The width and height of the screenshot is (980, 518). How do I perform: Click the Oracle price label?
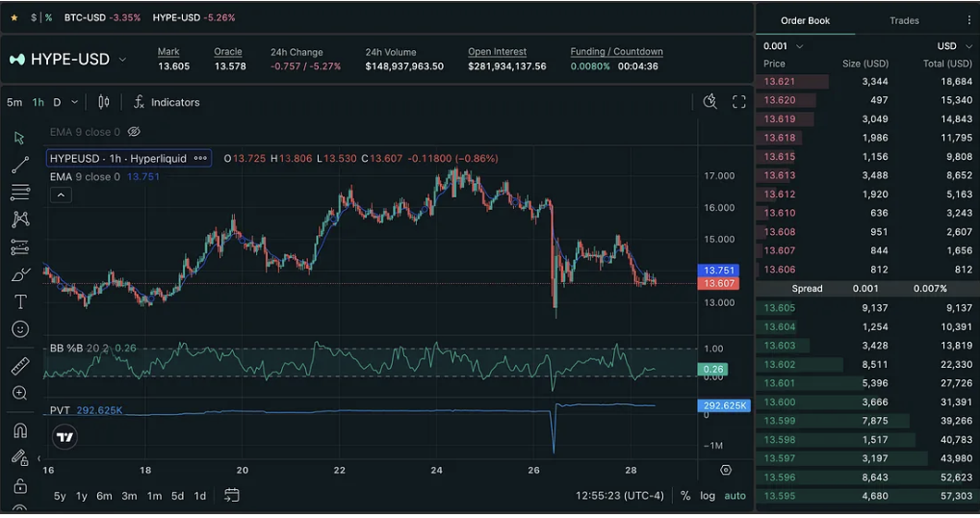[x=227, y=52]
